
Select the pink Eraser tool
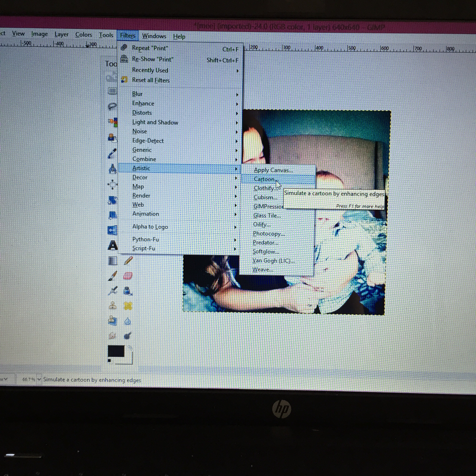click(128, 276)
